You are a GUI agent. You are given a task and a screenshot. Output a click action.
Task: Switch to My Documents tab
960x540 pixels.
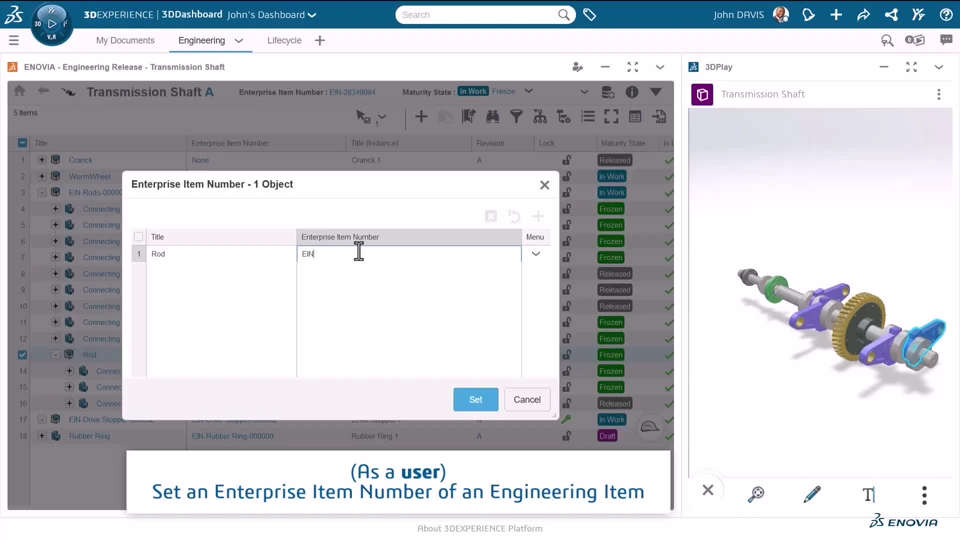pos(125,40)
